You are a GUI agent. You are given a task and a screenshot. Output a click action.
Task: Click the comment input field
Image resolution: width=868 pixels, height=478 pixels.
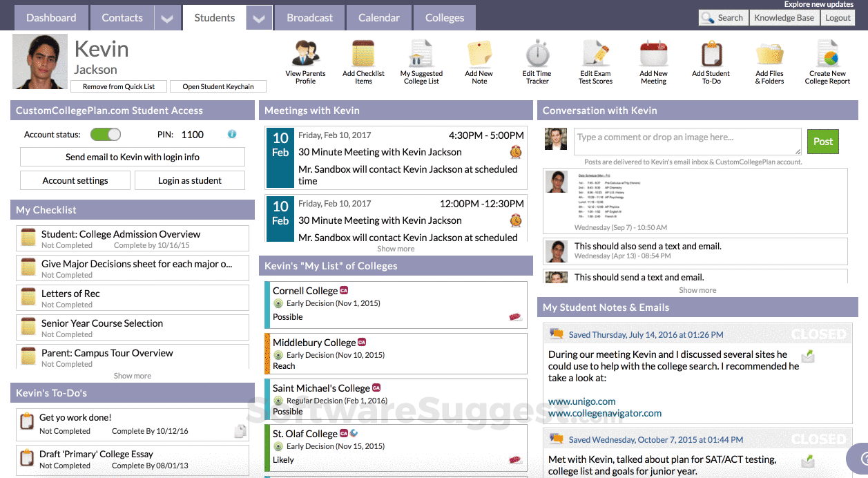tap(686, 141)
